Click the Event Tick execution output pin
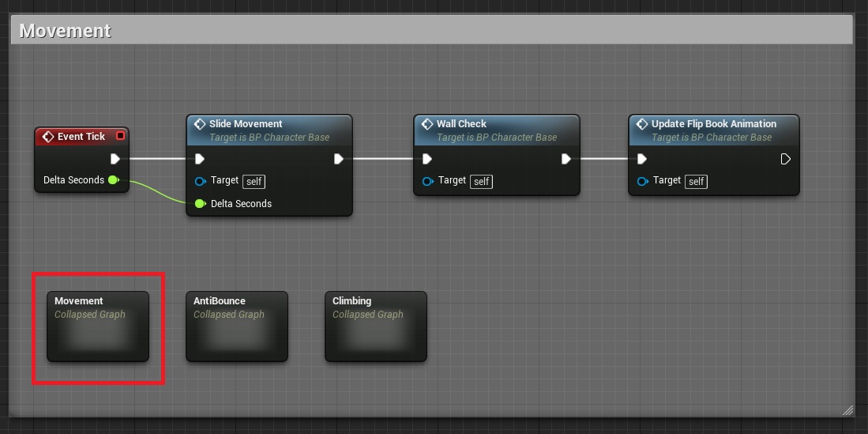The image size is (868, 434). click(x=115, y=159)
